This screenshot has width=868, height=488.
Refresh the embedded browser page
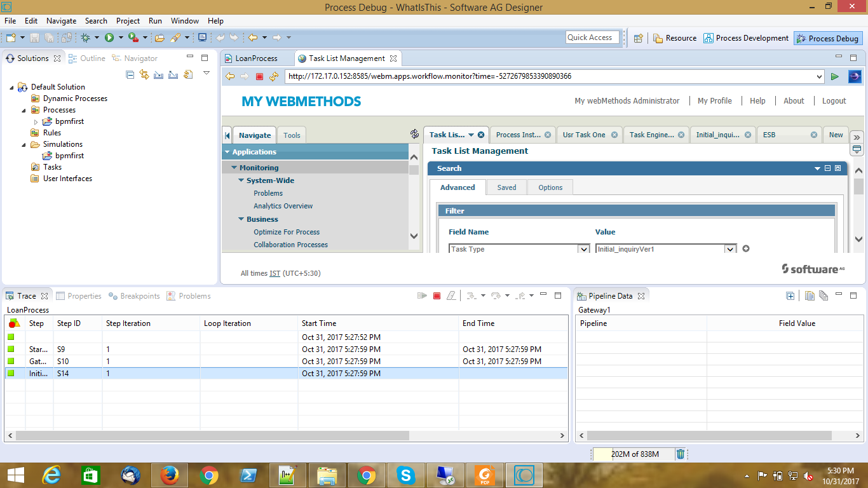click(274, 76)
